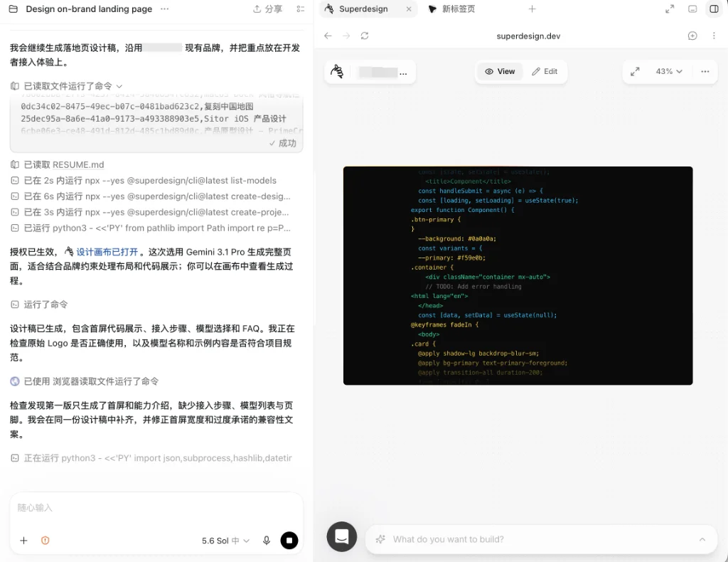Stop the running task with stop button
Screen dimensions: 728x562
click(289, 540)
